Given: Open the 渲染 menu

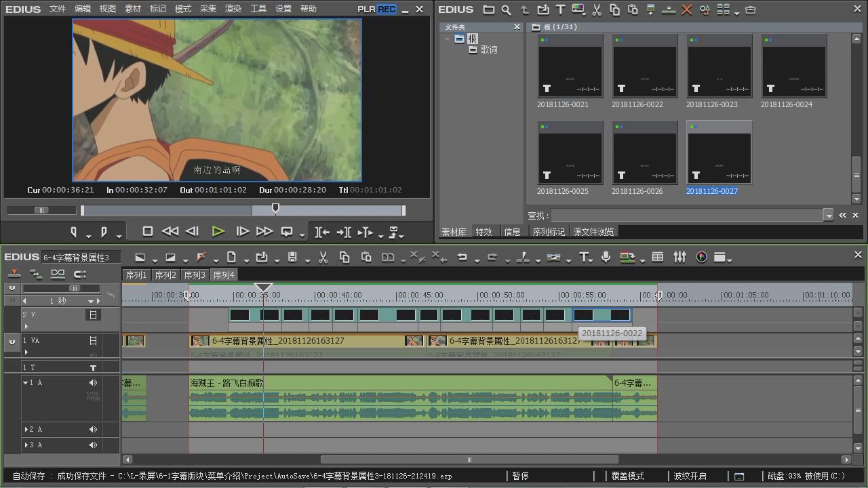Looking at the screenshot, I should tap(233, 9).
